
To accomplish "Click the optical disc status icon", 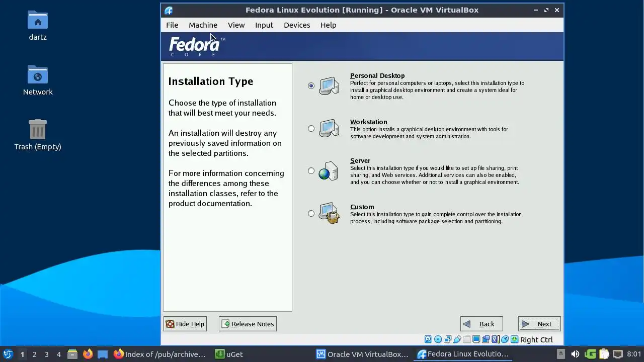I will (x=438, y=339).
